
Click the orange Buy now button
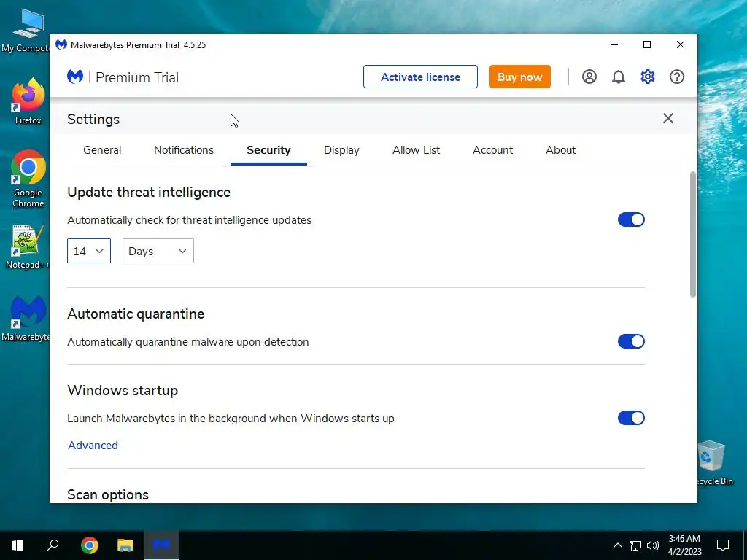pos(519,77)
